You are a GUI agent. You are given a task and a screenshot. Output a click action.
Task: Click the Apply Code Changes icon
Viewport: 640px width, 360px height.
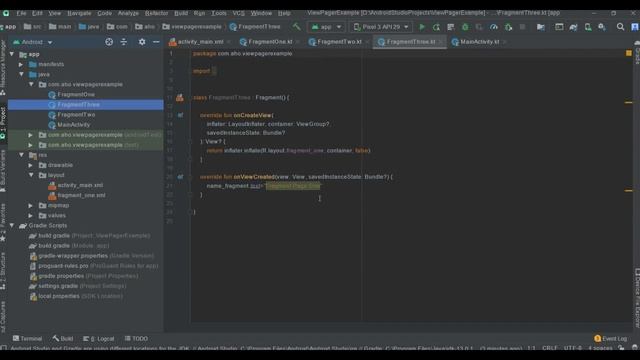tap(451, 27)
